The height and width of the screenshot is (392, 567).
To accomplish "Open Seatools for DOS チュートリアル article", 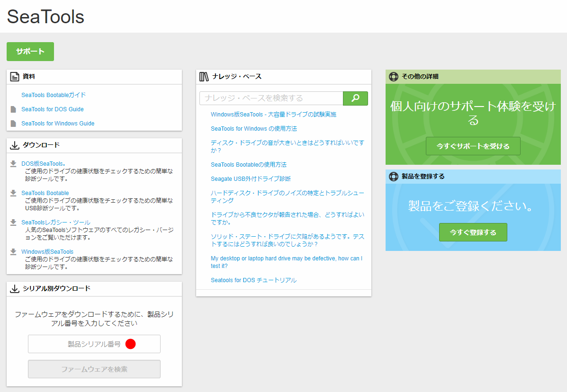I will click(x=253, y=280).
